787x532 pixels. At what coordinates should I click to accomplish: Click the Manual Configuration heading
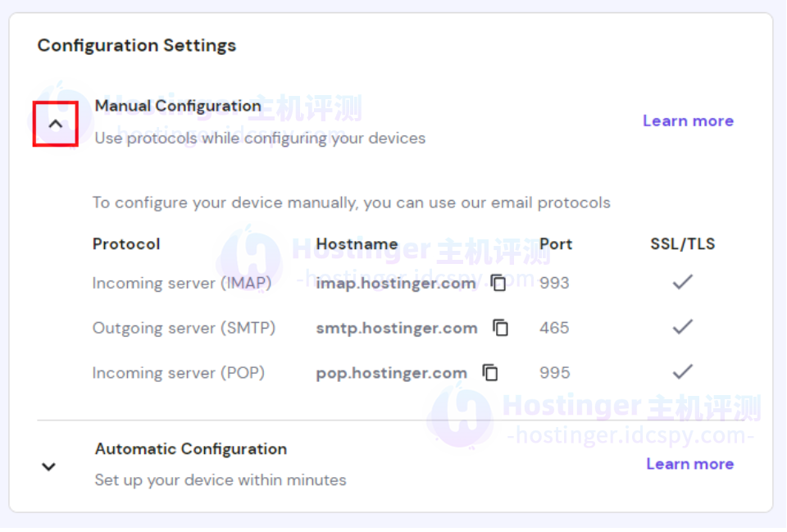(x=178, y=106)
